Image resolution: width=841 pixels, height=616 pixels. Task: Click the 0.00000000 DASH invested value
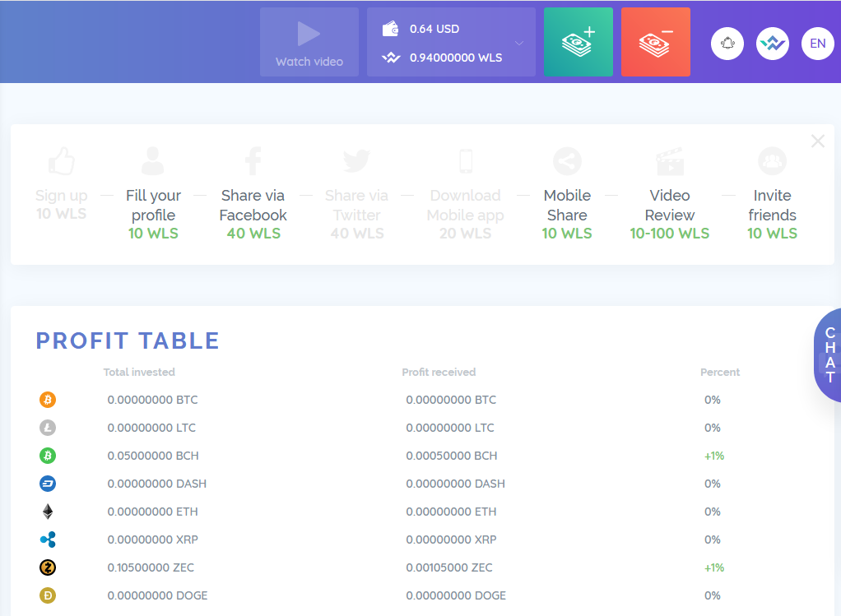tap(156, 484)
